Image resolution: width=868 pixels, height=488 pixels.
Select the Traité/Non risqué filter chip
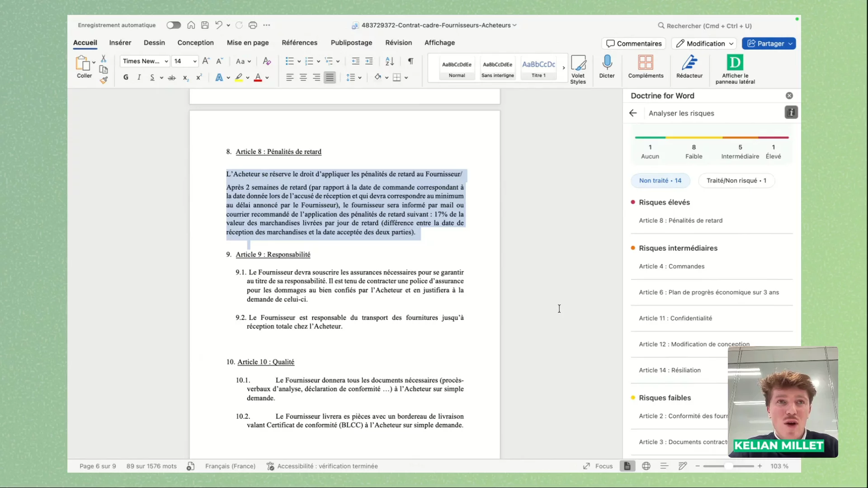click(x=736, y=180)
